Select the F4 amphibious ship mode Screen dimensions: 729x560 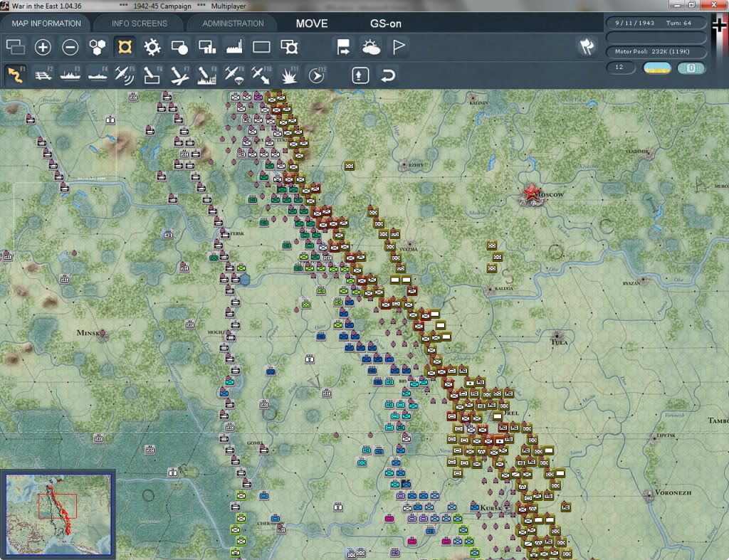98,75
